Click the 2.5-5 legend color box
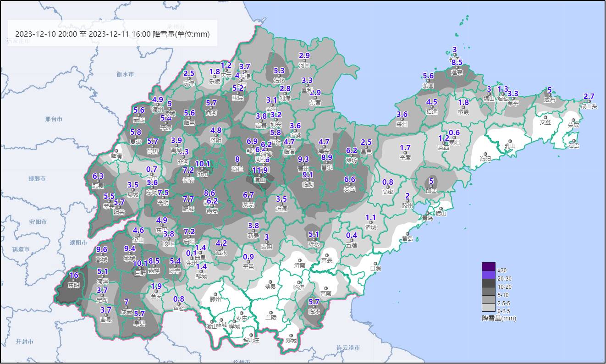The width and height of the screenshot is (606, 364). point(489,300)
